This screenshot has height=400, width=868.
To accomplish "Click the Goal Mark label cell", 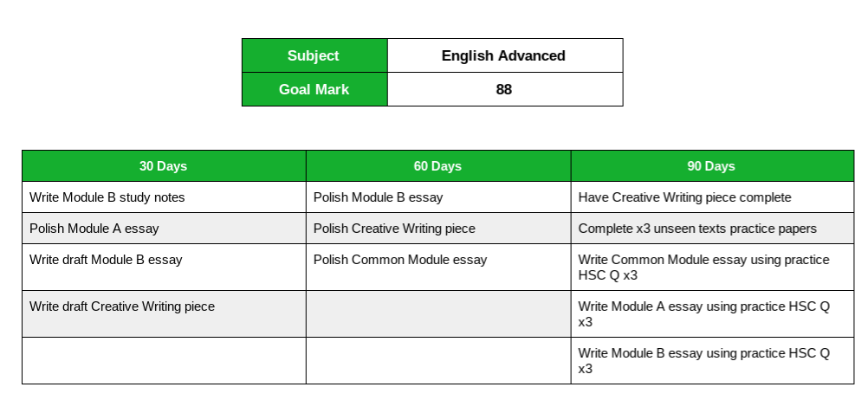I will coord(314,89).
